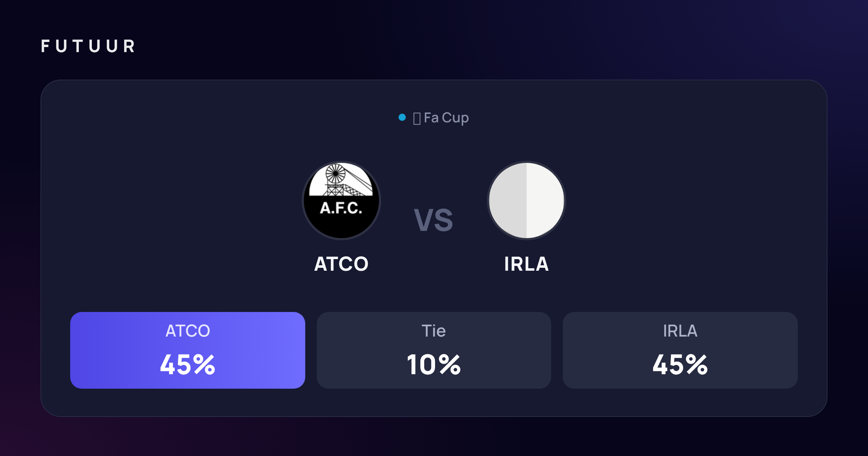Image resolution: width=868 pixels, height=456 pixels.
Task: Click the blue live status dot
Action: tap(402, 117)
